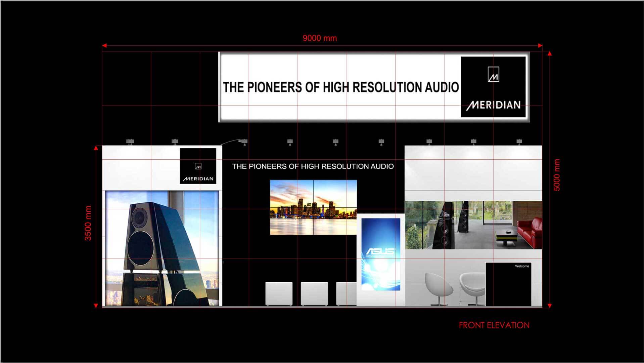The image size is (644, 363).
Task: Click the city skyline video wall image
Action: point(313,207)
